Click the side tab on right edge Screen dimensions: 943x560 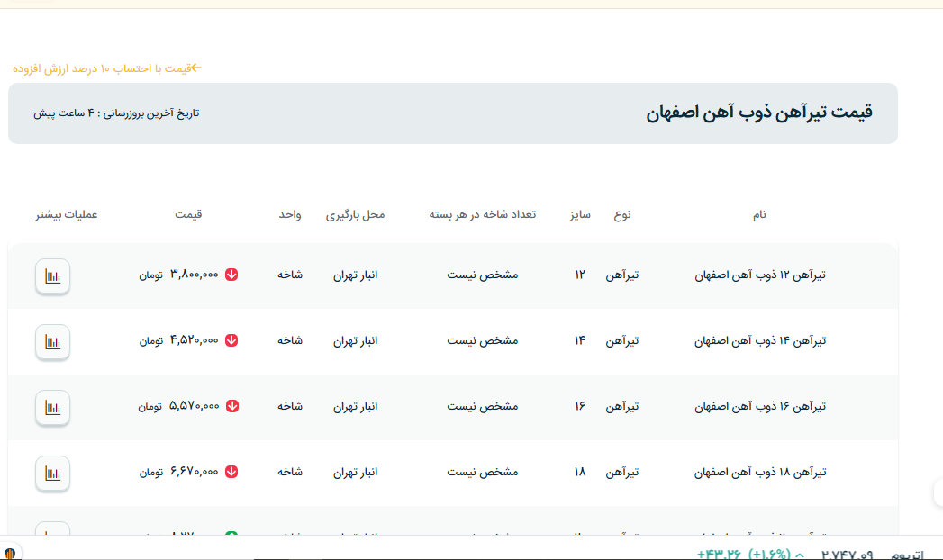938,492
